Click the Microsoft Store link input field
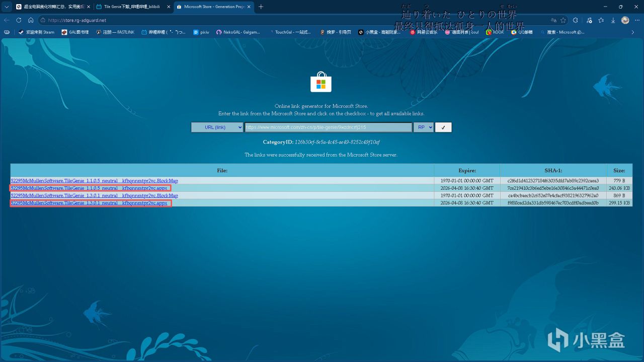 tap(329, 127)
